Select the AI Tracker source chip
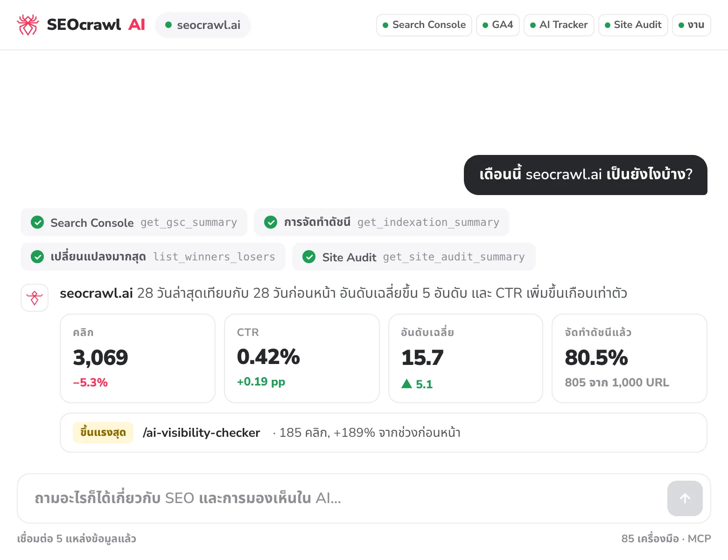The image size is (728, 560). pos(559,25)
